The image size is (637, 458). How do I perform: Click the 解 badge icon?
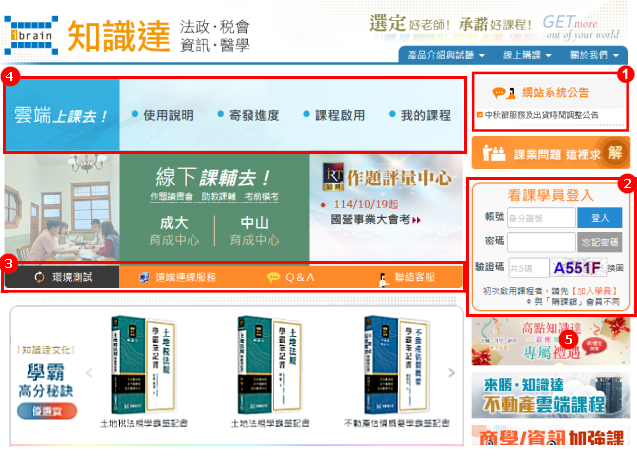tap(613, 152)
